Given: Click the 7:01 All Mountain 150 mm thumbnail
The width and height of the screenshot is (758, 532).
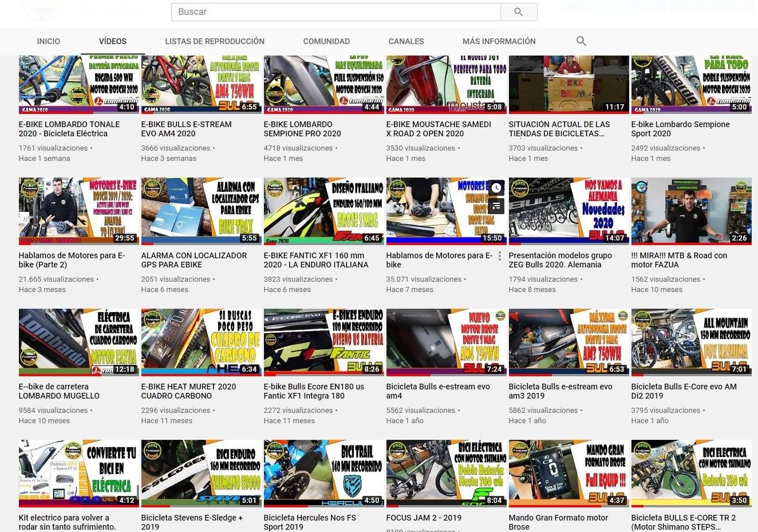Looking at the screenshot, I should point(692,342).
